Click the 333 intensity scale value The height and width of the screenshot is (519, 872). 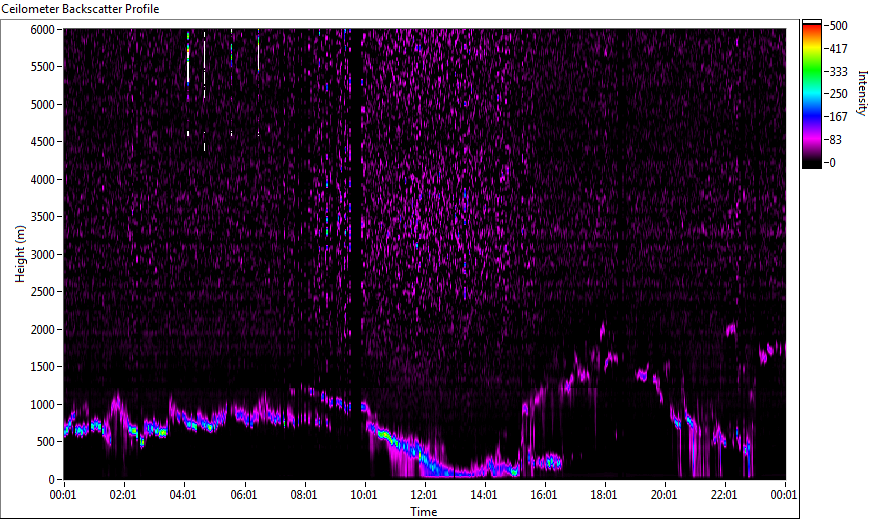coord(839,72)
